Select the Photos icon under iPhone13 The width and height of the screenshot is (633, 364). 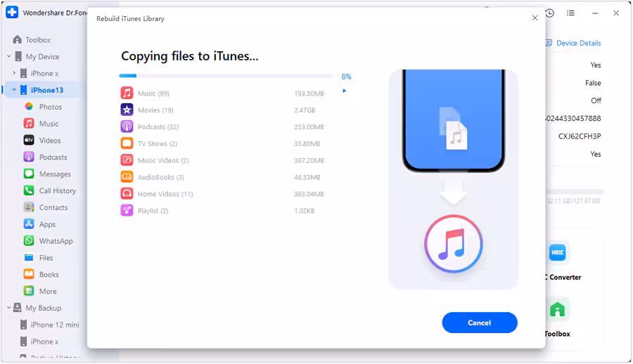(29, 107)
